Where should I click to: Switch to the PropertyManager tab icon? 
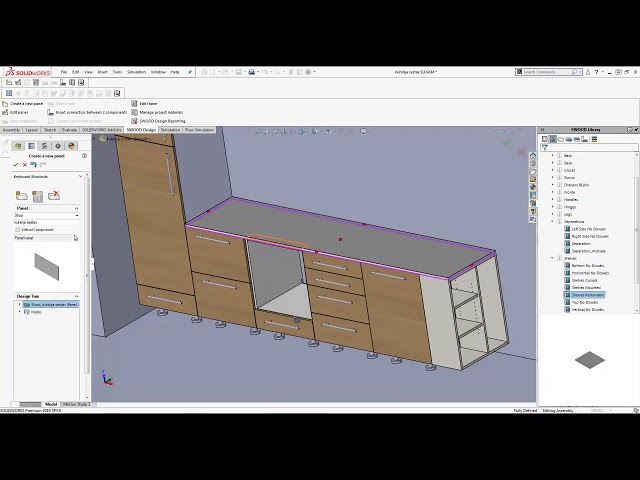pos(31,146)
